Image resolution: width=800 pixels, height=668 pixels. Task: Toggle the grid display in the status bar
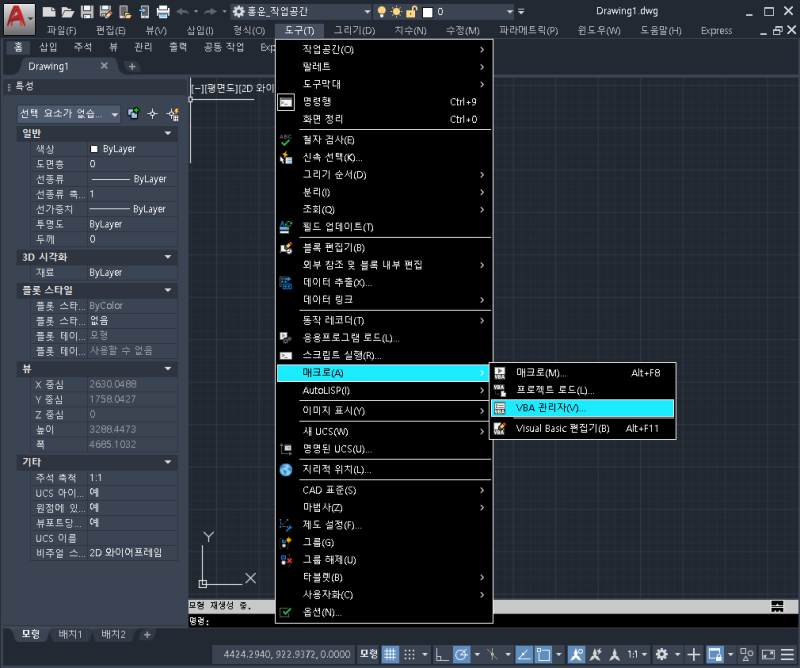390,654
